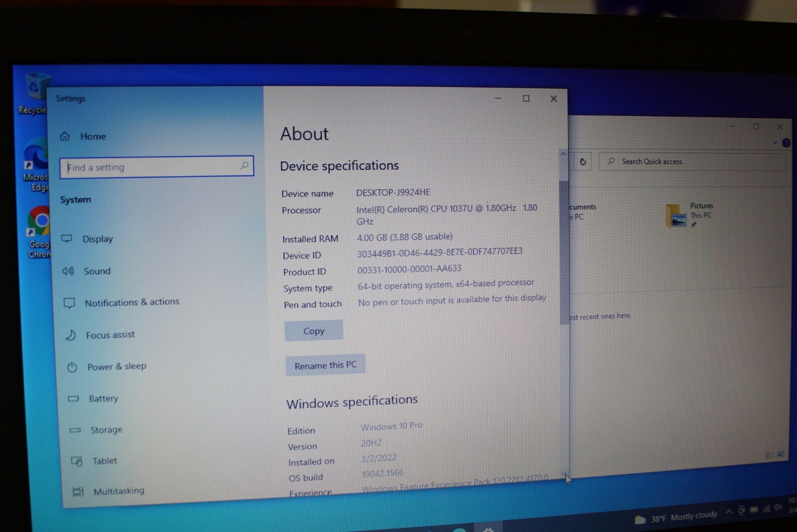797x532 pixels.
Task: Click the battery tray icon
Action: click(x=754, y=509)
